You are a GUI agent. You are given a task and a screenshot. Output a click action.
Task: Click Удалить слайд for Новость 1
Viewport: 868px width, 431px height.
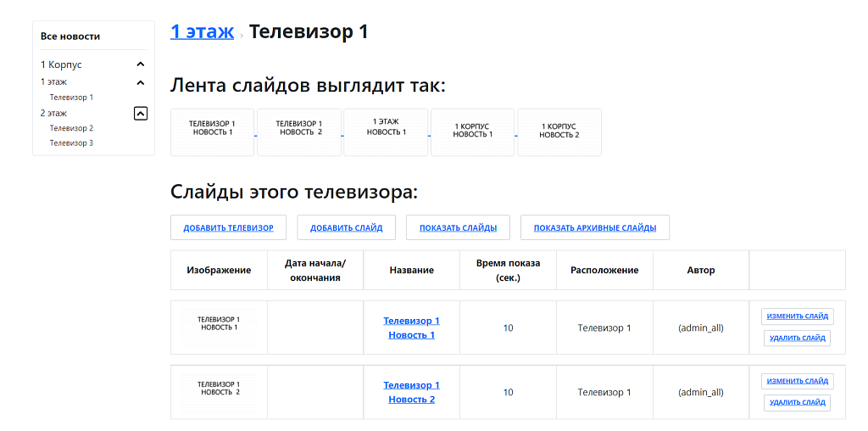coord(797,338)
